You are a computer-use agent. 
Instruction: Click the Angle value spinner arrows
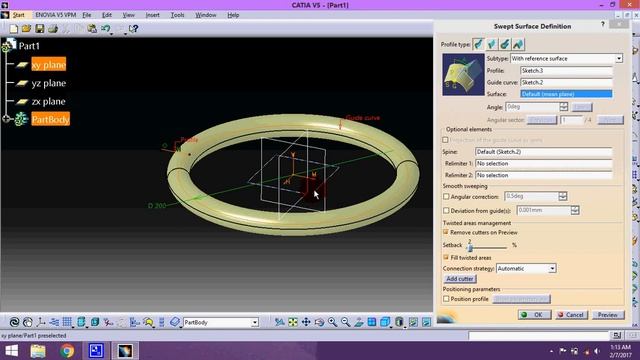pos(564,107)
